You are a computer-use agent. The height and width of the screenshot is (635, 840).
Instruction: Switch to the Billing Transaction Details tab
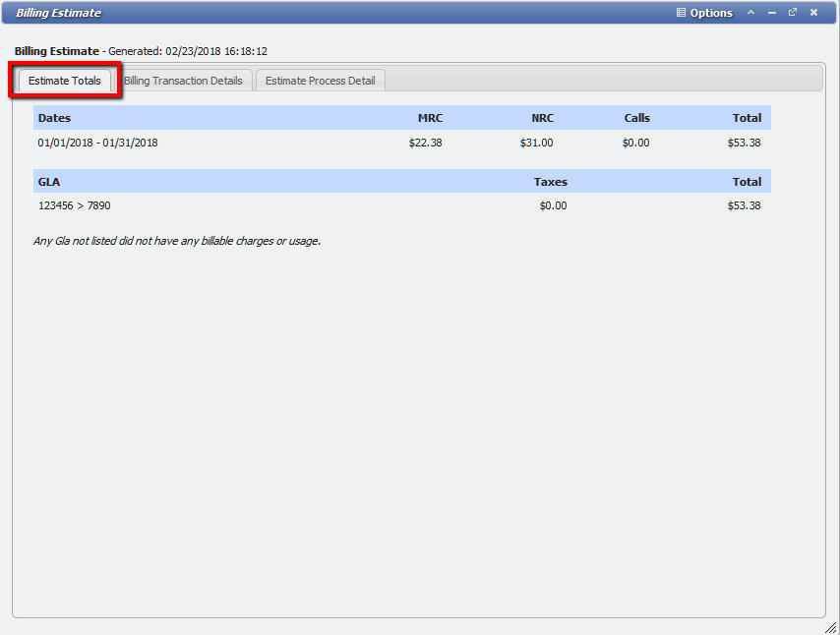point(185,81)
